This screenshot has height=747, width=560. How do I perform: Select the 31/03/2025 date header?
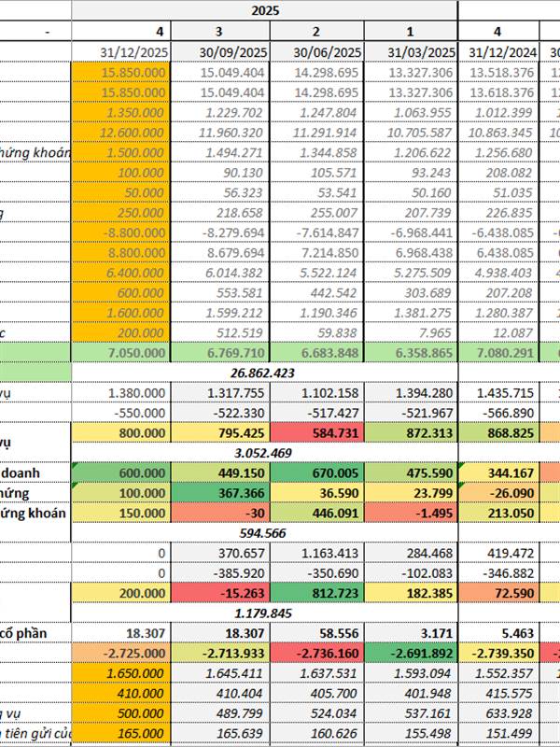pos(411,52)
